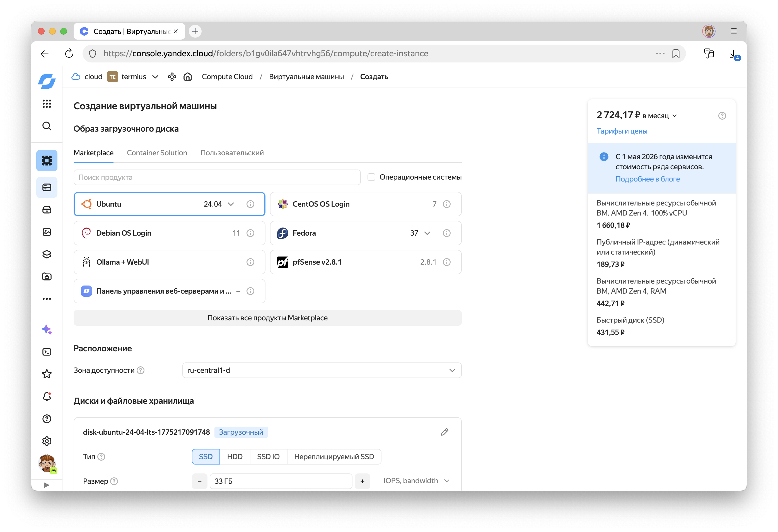
Task: Open the all services grid icon
Action: click(x=47, y=104)
